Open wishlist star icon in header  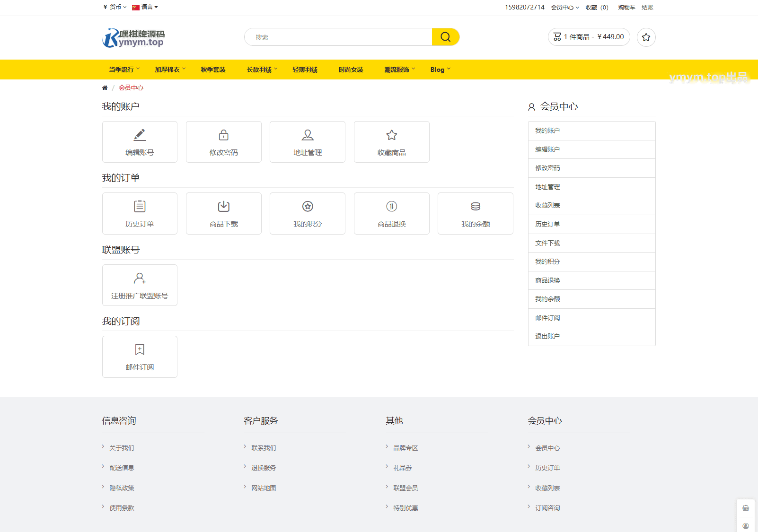tap(646, 37)
